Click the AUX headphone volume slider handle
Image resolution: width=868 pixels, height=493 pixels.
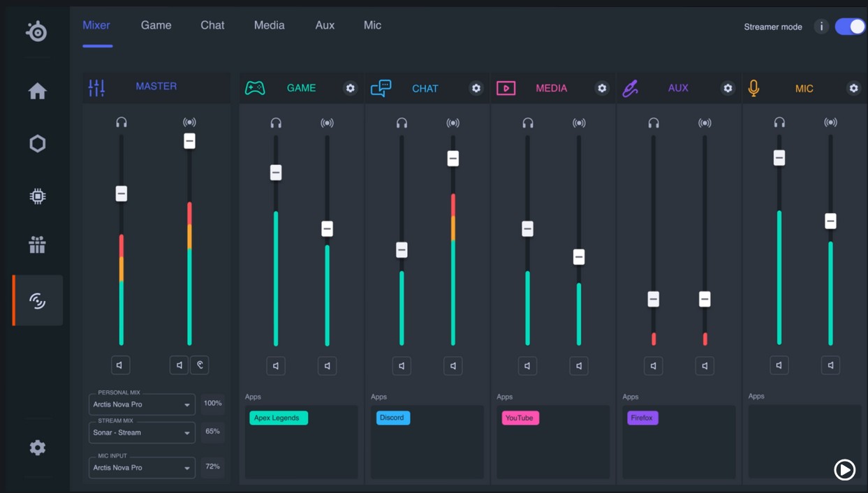(x=653, y=299)
